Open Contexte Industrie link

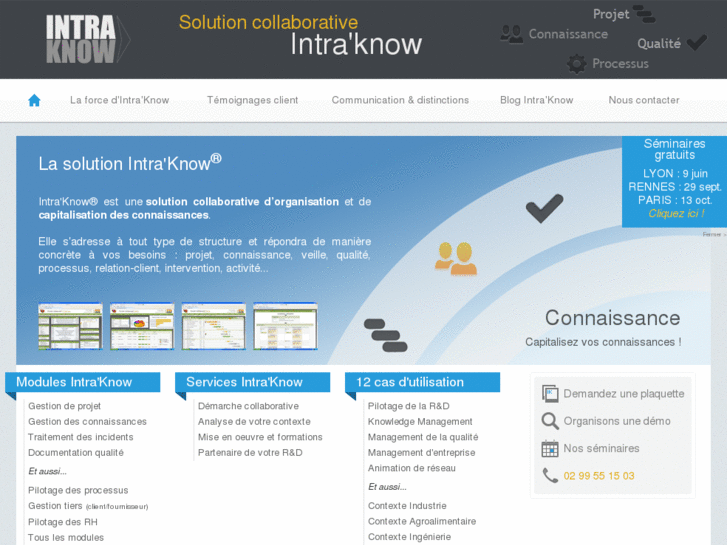pyautogui.click(x=407, y=506)
